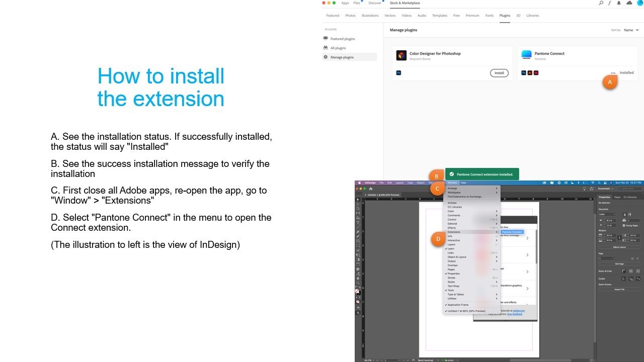644x362 pixels.
Task: Open the Essentials workspace dropdown
Action: click(604, 189)
